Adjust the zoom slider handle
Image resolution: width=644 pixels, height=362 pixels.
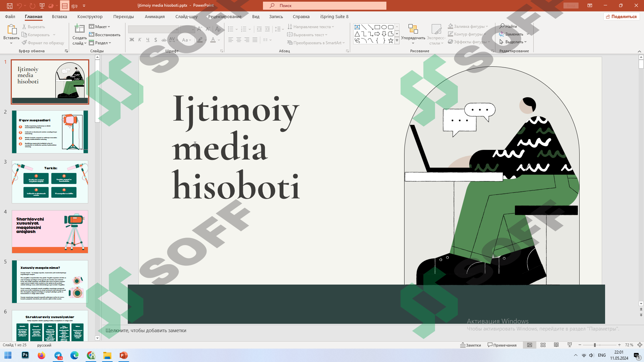[595, 345]
